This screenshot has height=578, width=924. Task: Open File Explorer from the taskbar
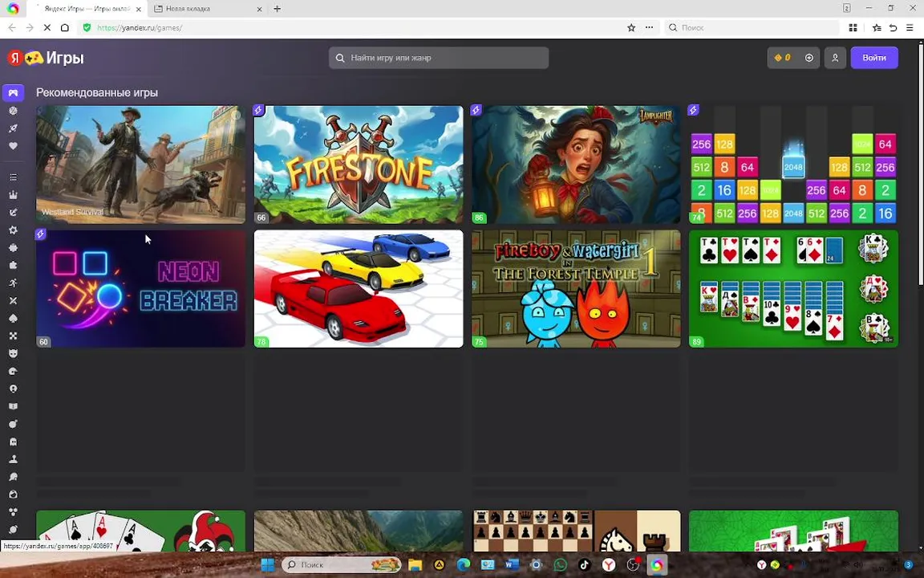point(415,564)
